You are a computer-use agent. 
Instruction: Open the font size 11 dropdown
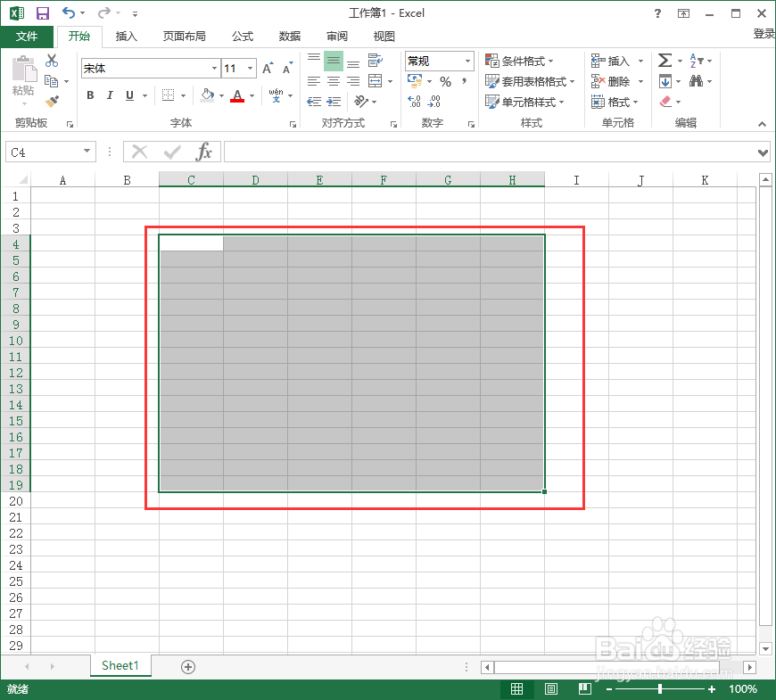[x=251, y=69]
